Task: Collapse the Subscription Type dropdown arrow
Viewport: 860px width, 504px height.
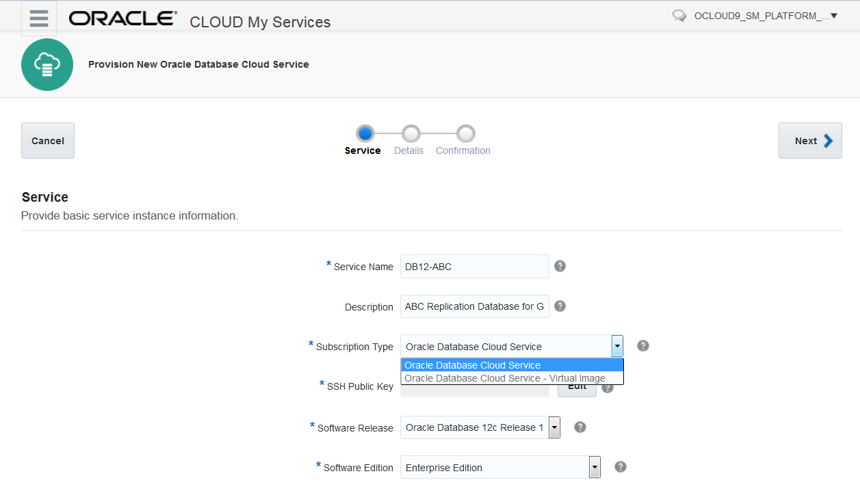Action: 617,346
